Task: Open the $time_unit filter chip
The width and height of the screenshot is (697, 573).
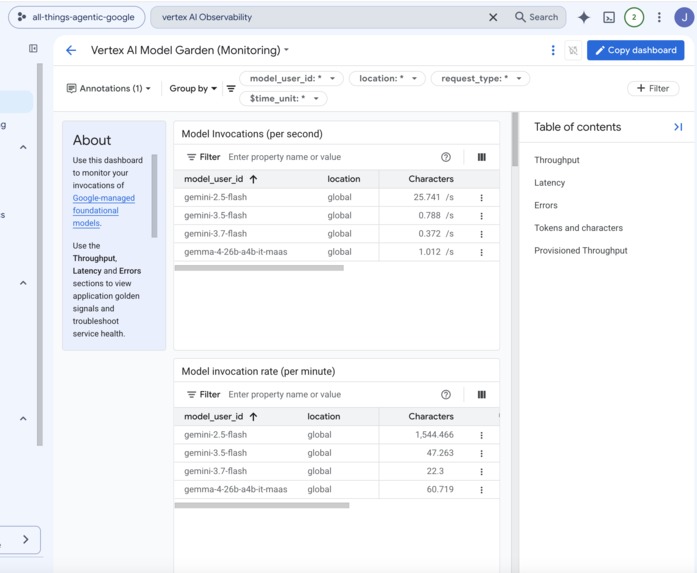Action: pos(283,99)
